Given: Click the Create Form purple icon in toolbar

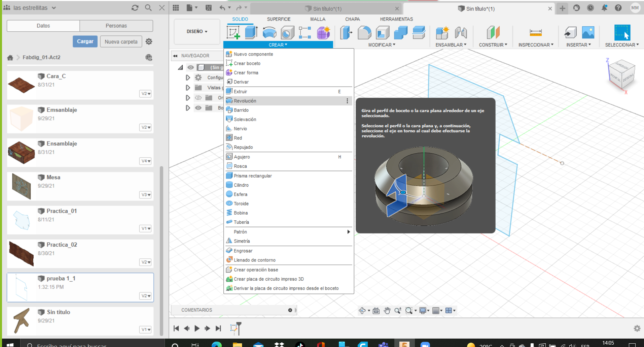Looking at the screenshot, I should click(323, 33).
